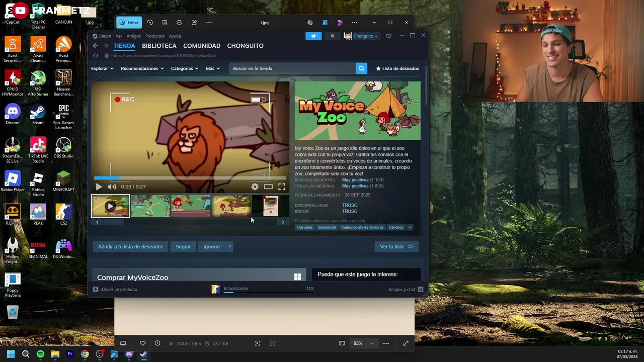The image size is (644, 362).
Task: Print the image from Photos toolbar
Action: coord(179,23)
